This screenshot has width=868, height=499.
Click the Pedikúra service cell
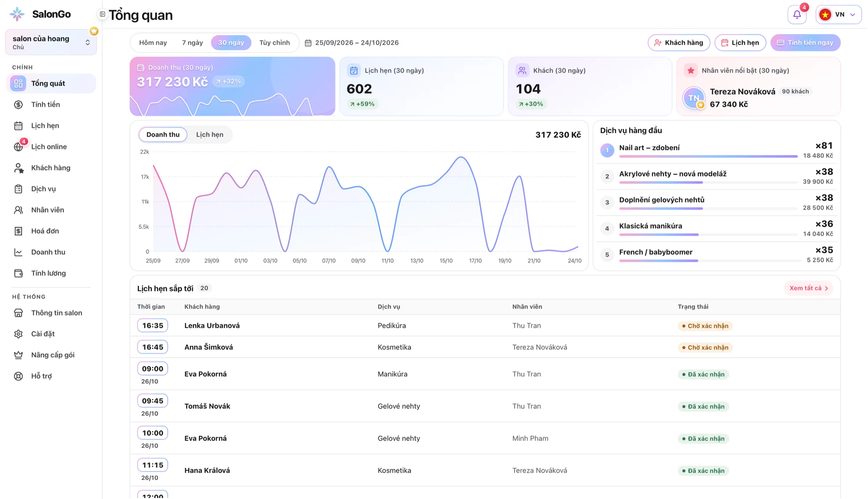coord(391,325)
